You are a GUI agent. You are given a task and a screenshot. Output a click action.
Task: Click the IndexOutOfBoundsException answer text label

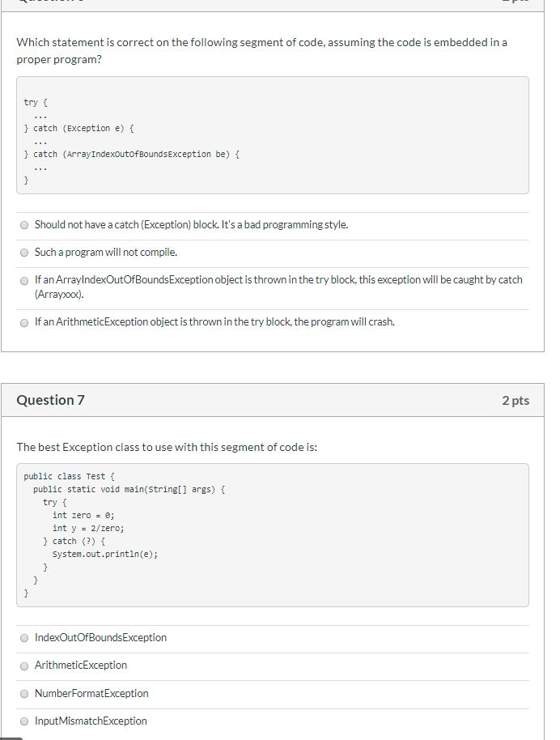pyautogui.click(x=100, y=638)
